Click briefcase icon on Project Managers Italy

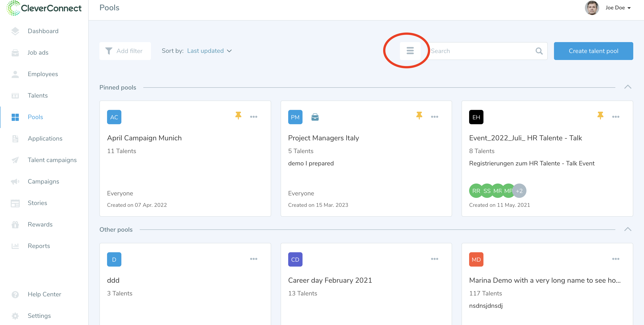point(315,117)
